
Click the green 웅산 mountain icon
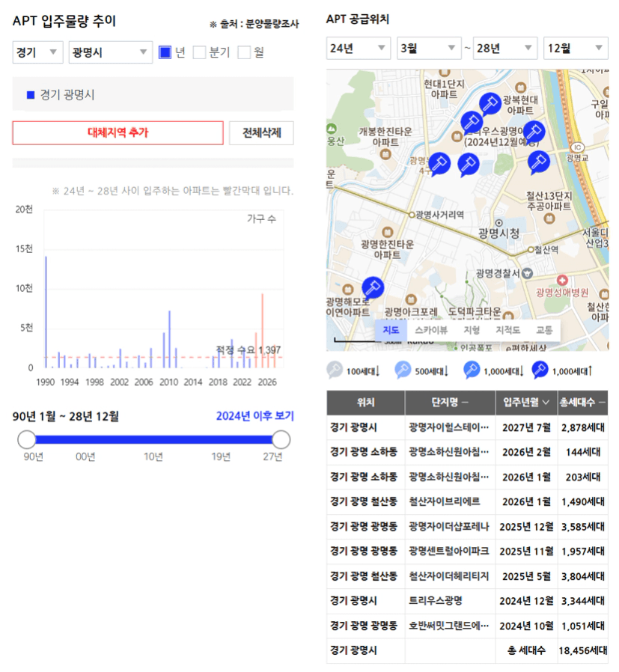coord(332,129)
